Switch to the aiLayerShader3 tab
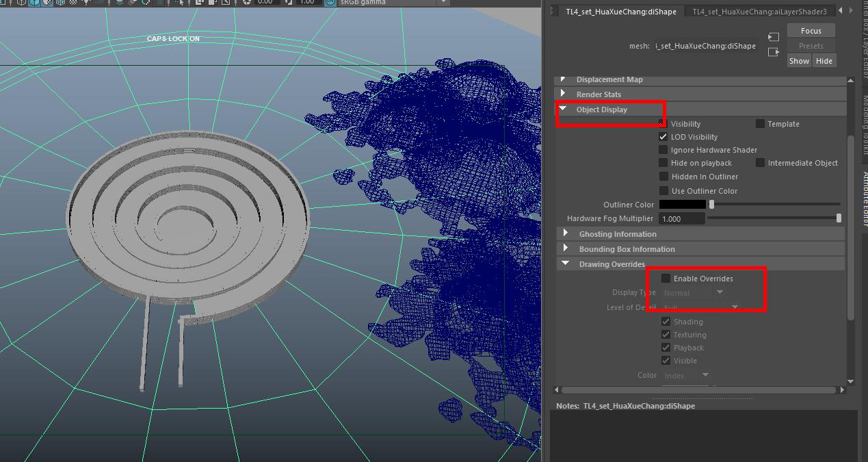This screenshot has width=868, height=462. point(759,12)
